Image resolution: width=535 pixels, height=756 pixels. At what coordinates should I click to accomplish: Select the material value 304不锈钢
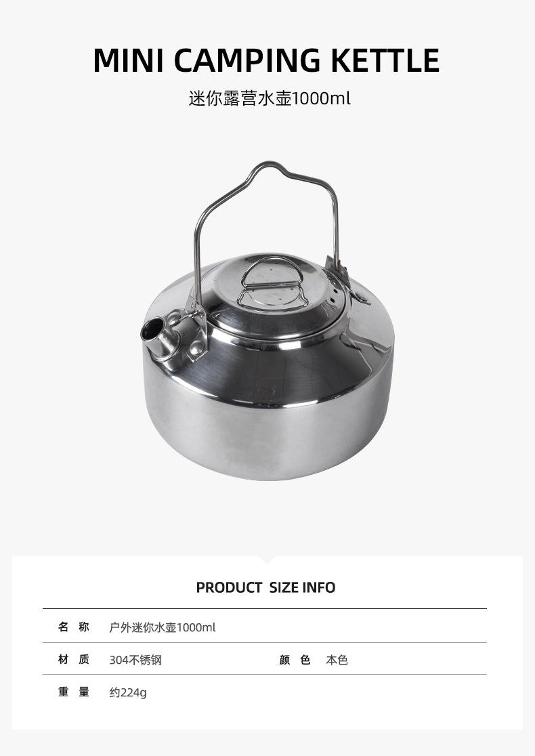[135, 660]
